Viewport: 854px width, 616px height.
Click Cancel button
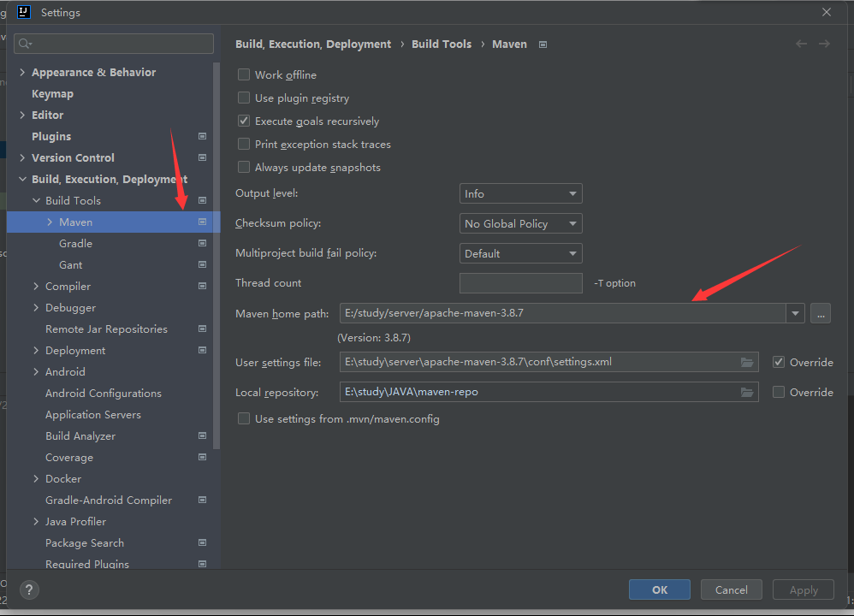point(731,589)
